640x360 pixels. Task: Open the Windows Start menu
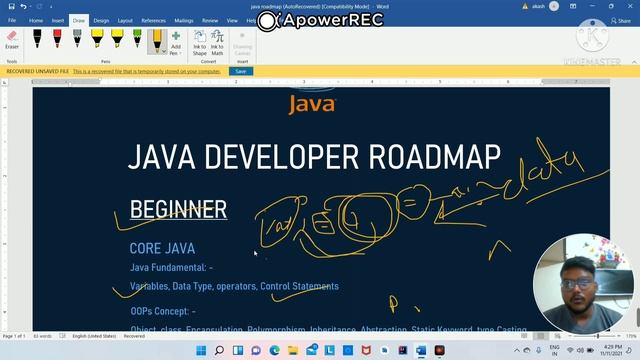pos(201,350)
